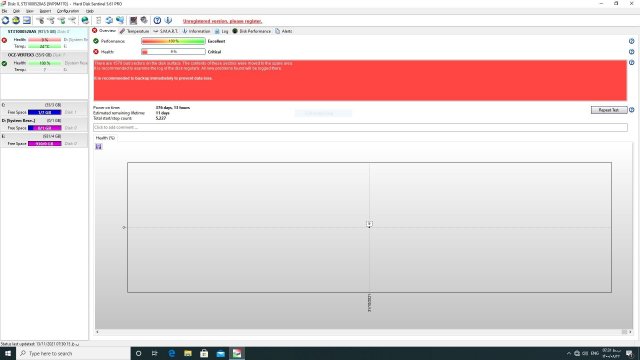Screen dimensions: 640x360
Task: Switch to the Information tab
Action: point(196,31)
